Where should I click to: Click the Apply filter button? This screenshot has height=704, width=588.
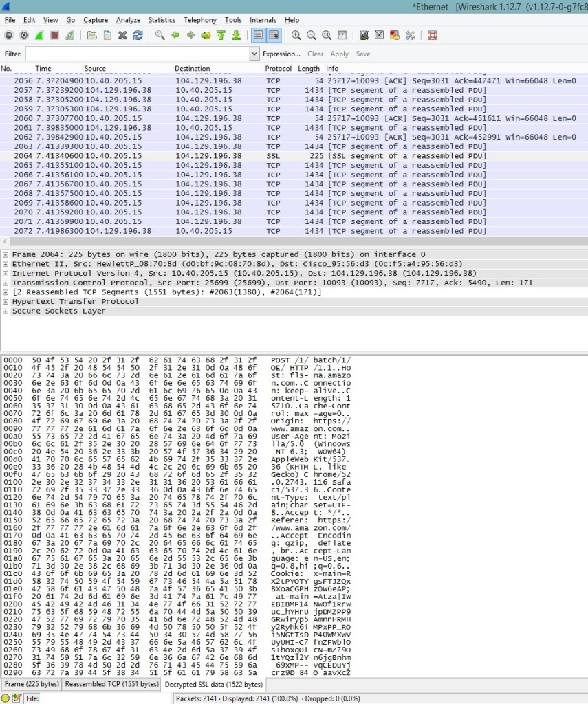click(339, 54)
